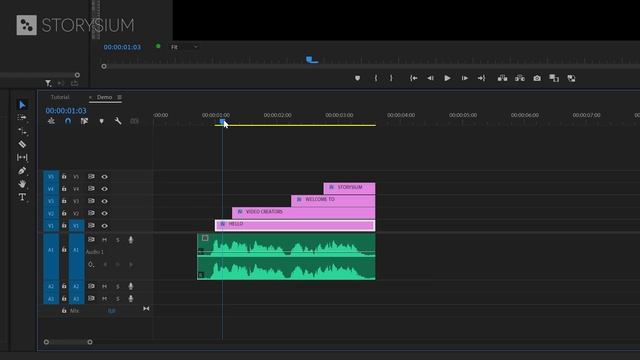The width and height of the screenshot is (640, 360).
Task: Toggle Snap in Timeline magnet
Action: coord(68,121)
